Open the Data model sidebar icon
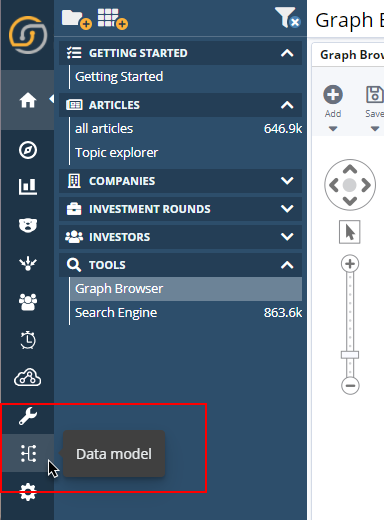 (x=28, y=453)
